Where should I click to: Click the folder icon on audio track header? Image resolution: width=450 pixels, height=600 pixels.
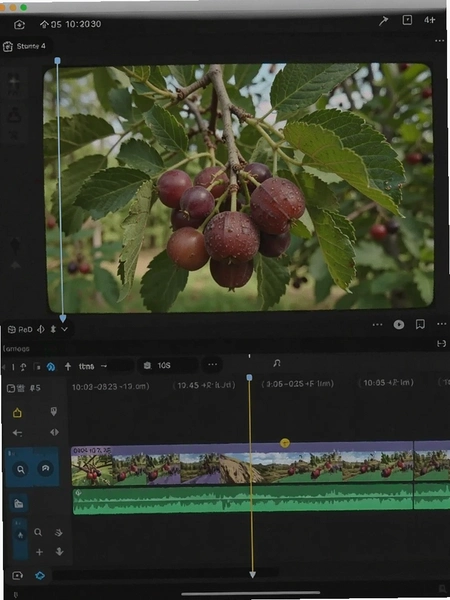coord(18,504)
